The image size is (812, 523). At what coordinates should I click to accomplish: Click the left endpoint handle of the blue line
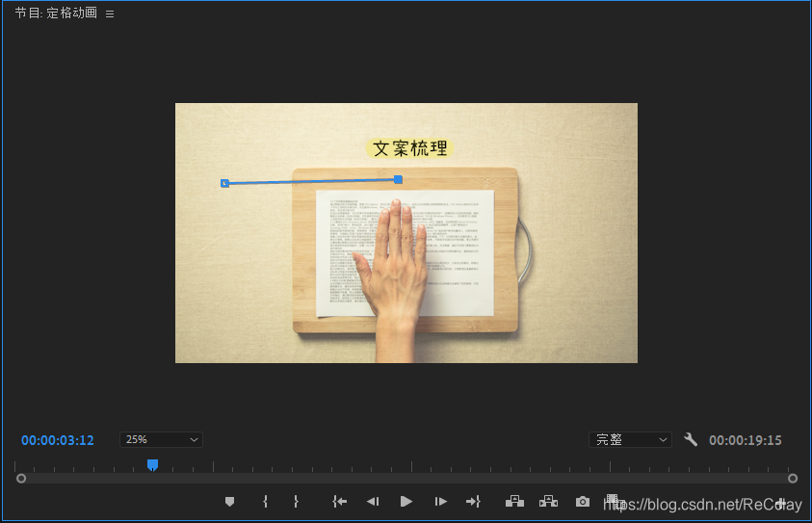pos(224,183)
